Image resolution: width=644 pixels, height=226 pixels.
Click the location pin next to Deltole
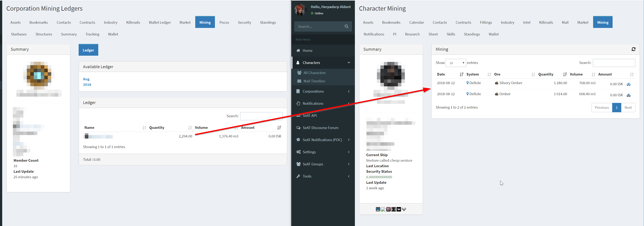click(x=467, y=83)
